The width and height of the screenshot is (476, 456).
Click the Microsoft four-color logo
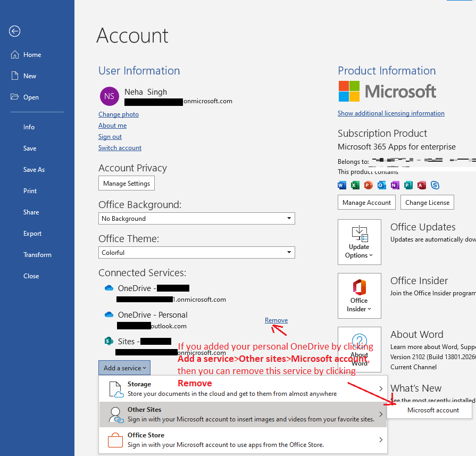point(349,91)
